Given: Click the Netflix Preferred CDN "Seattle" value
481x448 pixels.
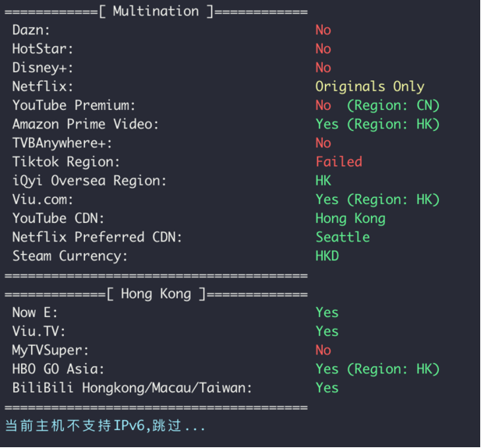Looking at the screenshot, I should coord(342,237).
